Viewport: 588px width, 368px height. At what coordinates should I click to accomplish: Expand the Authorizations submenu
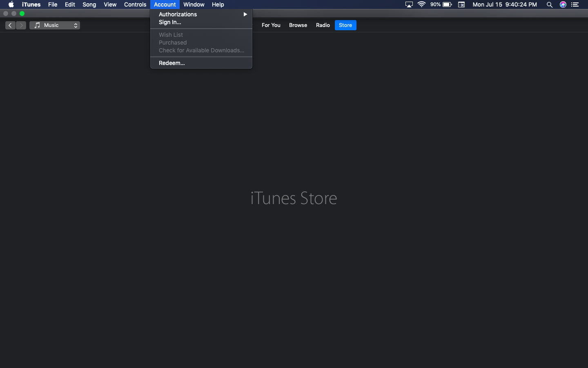(201, 14)
